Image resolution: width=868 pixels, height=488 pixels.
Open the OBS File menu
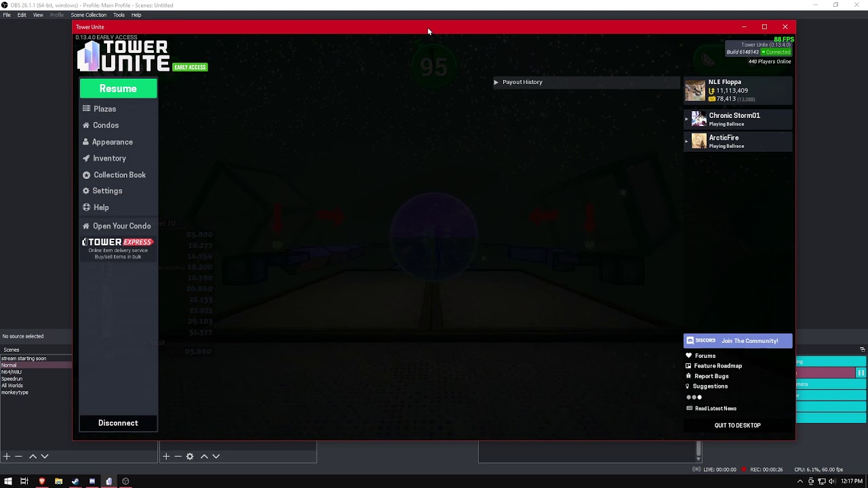click(x=7, y=15)
